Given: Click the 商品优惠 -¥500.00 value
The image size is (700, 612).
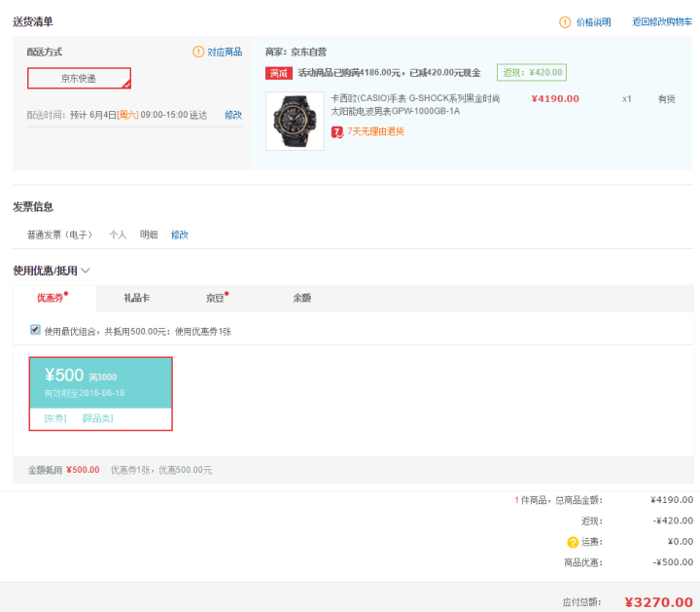Looking at the screenshot, I should pos(673,562).
